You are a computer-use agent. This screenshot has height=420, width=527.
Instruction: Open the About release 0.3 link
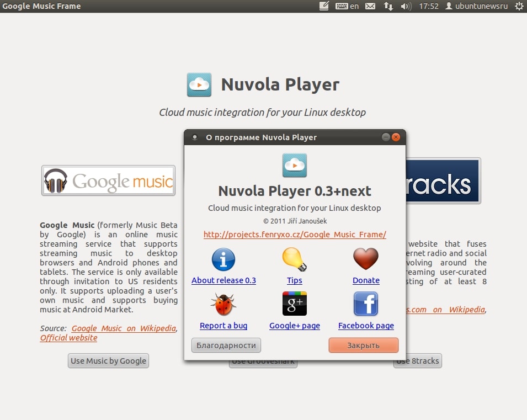223,280
